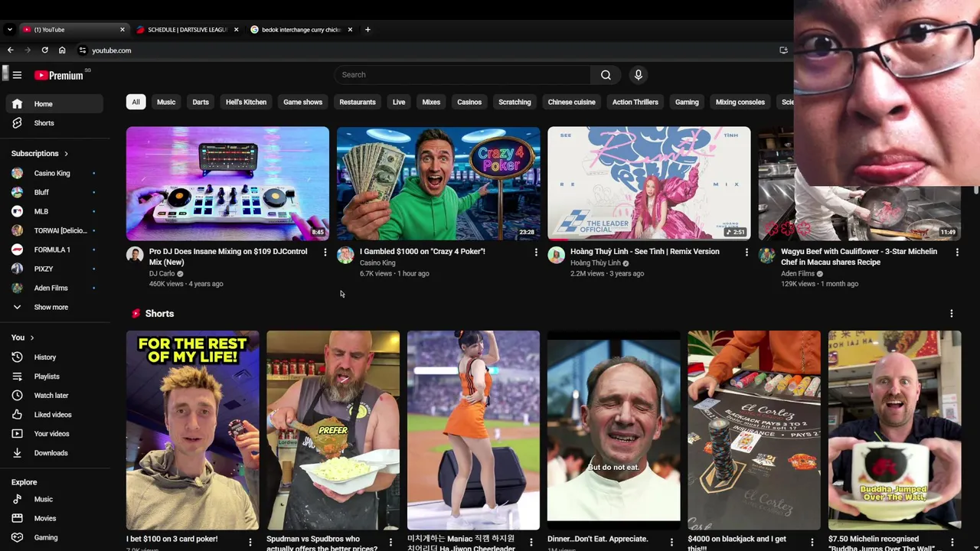Image resolution: width=980 pixels, height=551 pixels.
Task: Open Casino King video channel avatar
Action: tap(345, 255)
